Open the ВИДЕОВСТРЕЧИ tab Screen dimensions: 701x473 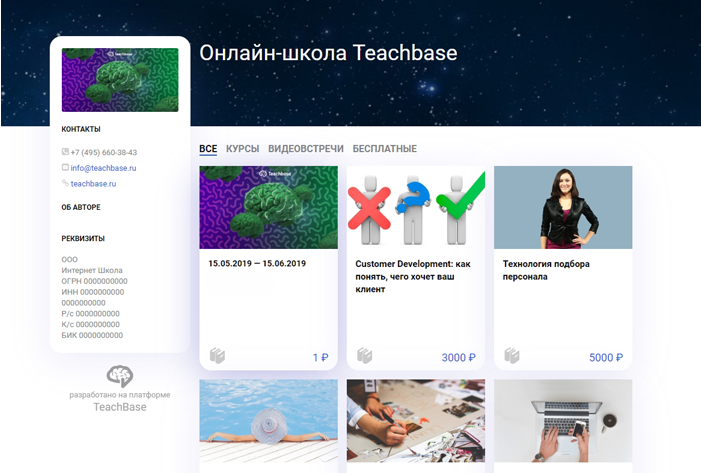[306, 149]
